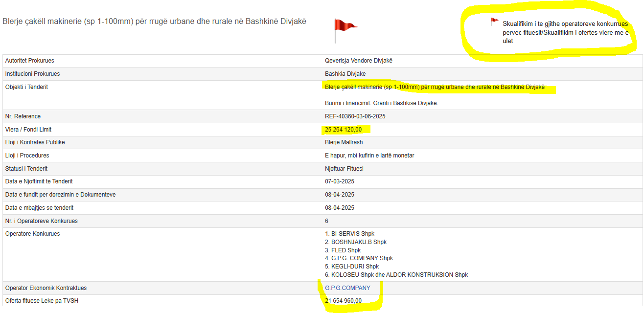
Task: Click the Skualifikim red-flag description text
Action: tap(565, 32)
